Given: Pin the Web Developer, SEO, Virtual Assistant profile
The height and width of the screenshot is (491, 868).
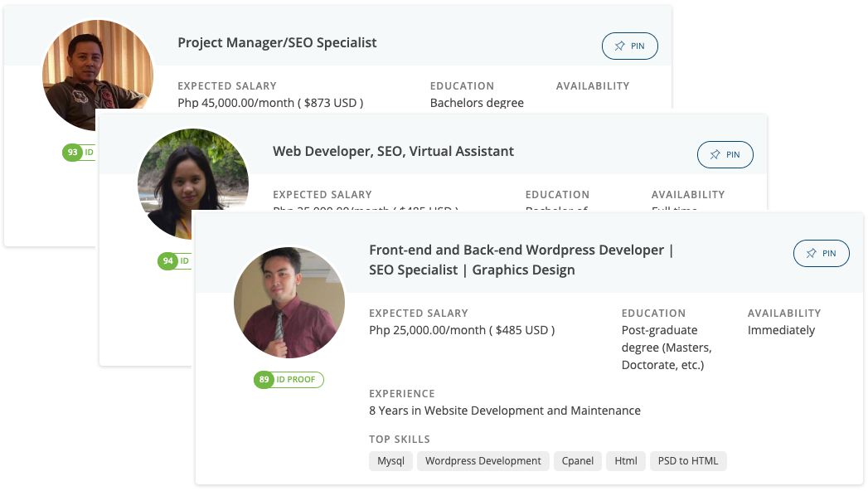Looking at the screenshot, I should click(x=725, y=155).
